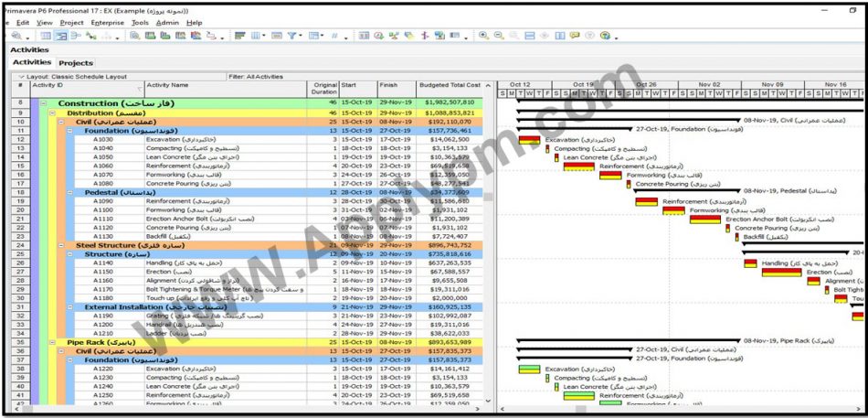The image size is (868, 418).
Task: Click the Budgeted Total Cost column header
Action: point(450,89)
